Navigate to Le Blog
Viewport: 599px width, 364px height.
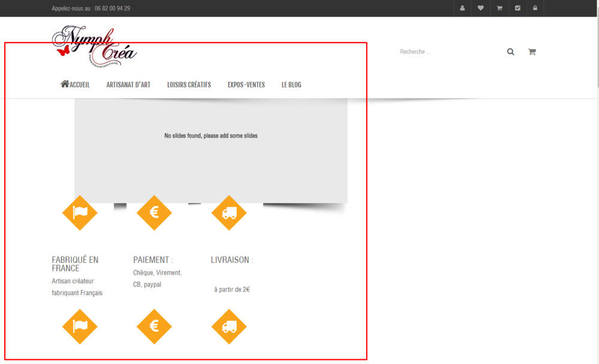tap(291, 84)
